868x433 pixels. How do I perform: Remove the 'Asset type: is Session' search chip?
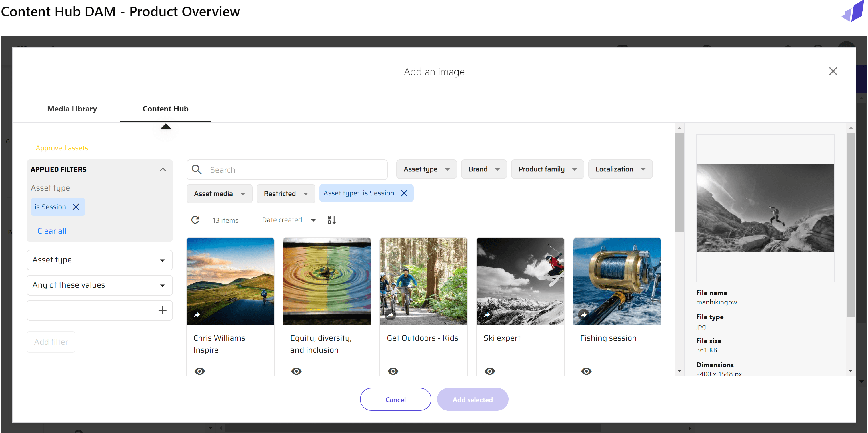coord(404,193)
